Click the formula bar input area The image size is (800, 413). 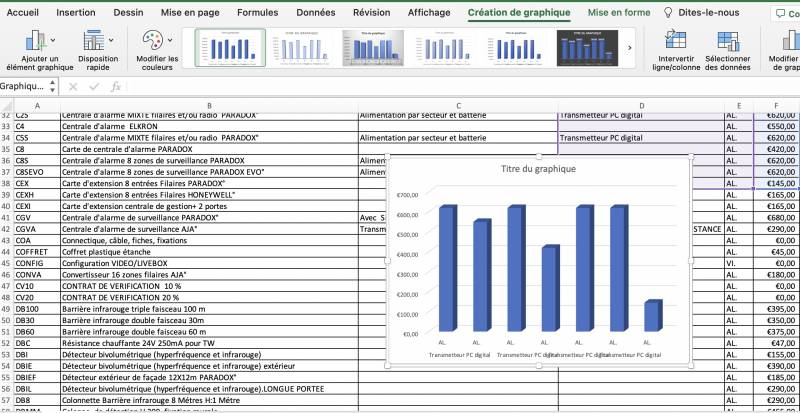pyautogui.click(x=462, y=87)
